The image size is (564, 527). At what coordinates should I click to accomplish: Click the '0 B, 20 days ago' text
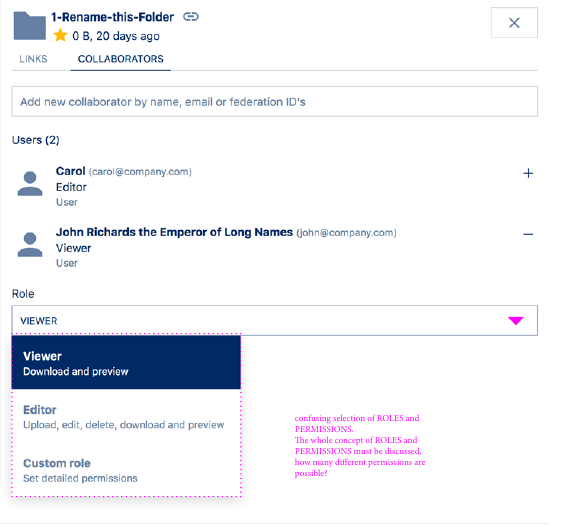point(116,36)
